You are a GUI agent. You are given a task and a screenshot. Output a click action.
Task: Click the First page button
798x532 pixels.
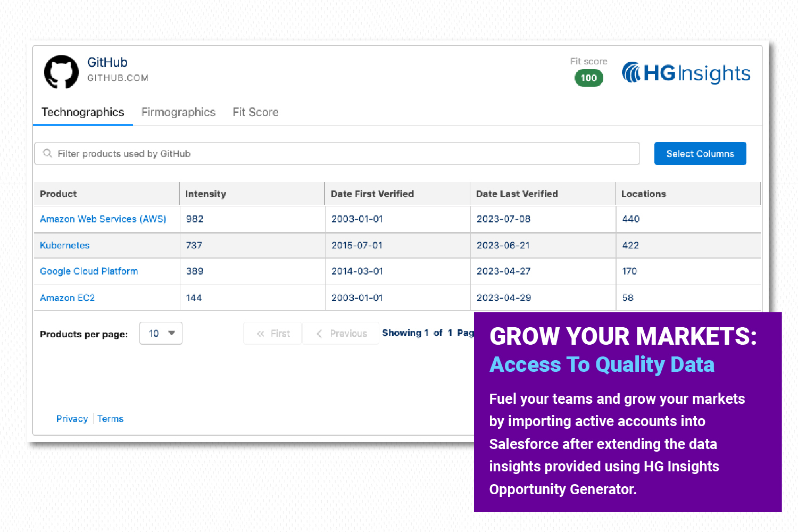pyautogui.click(x=273, y=334)
